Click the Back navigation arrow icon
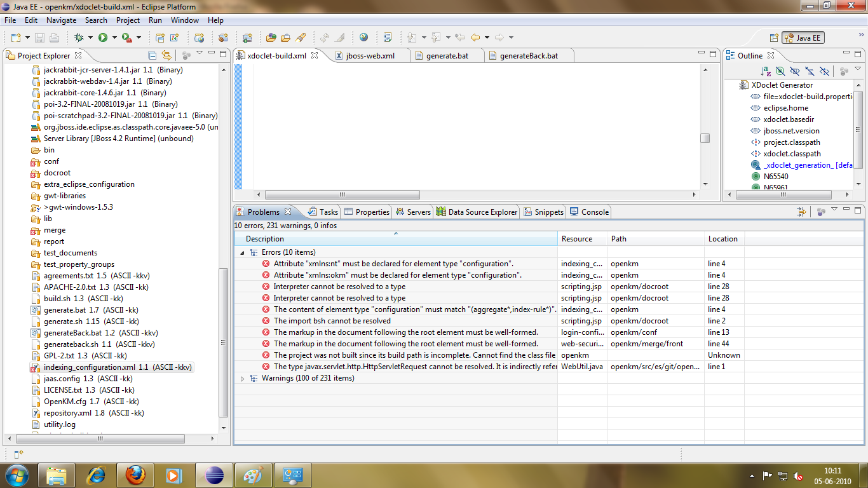This screenshot has height=488, width=868. coord(475,37)
